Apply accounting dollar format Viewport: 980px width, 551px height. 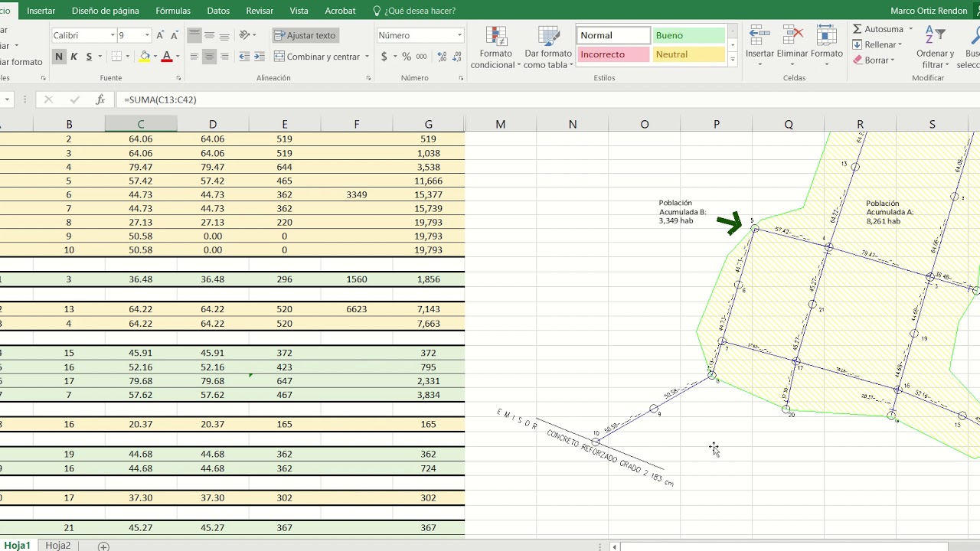[384, 57]
